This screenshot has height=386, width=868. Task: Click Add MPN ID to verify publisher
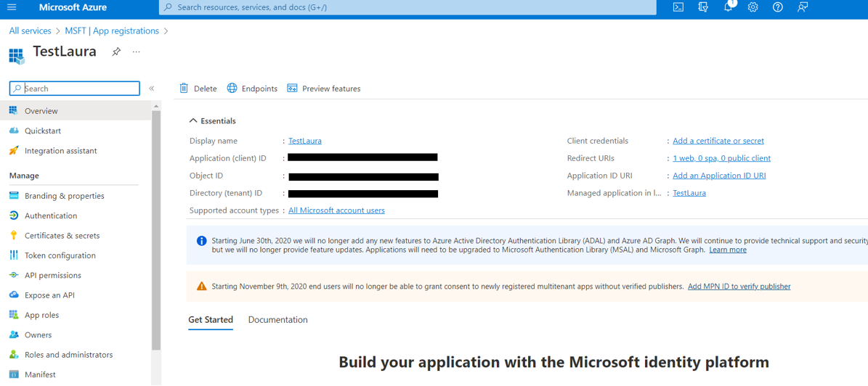tap(739, 287)
